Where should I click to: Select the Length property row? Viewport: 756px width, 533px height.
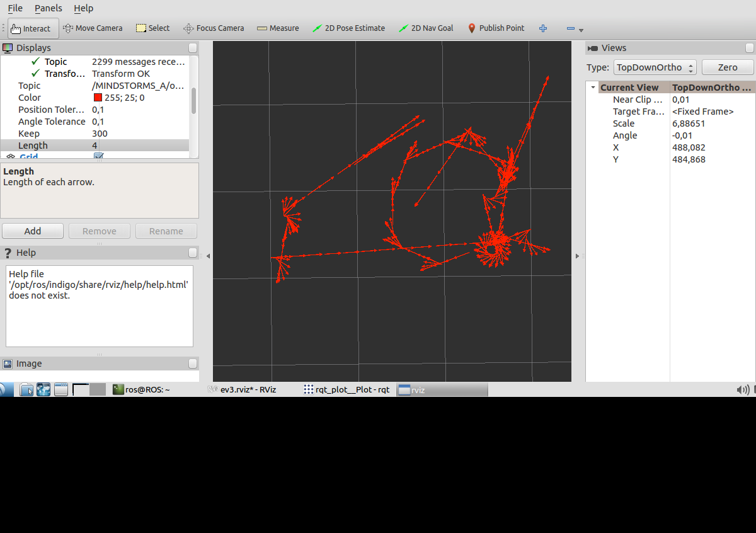click(x=94, y=146)
